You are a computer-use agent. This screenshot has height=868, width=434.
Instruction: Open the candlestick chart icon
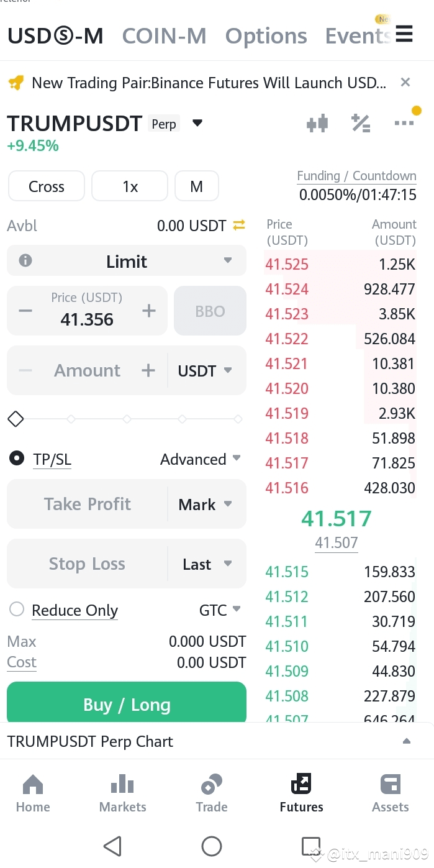pos(317,123)
